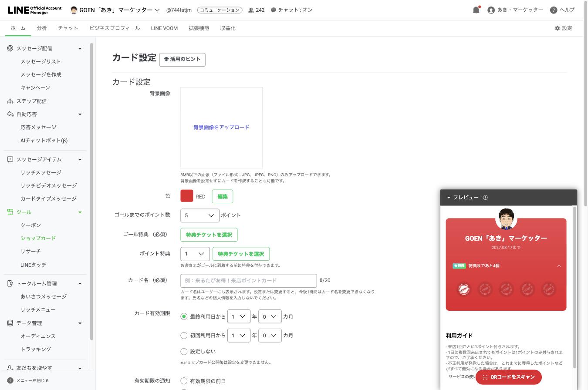Open year dropdown for 最終利用日から

(239, 316)
